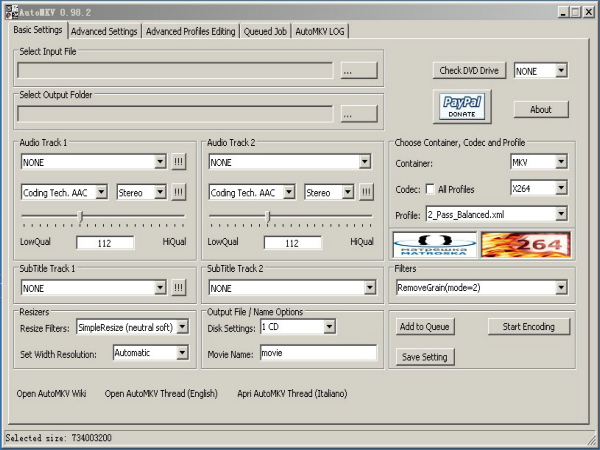Click the Check DVD Drive button
The image size is (600, 450).
pyautogui.click(x=469, y=71)
